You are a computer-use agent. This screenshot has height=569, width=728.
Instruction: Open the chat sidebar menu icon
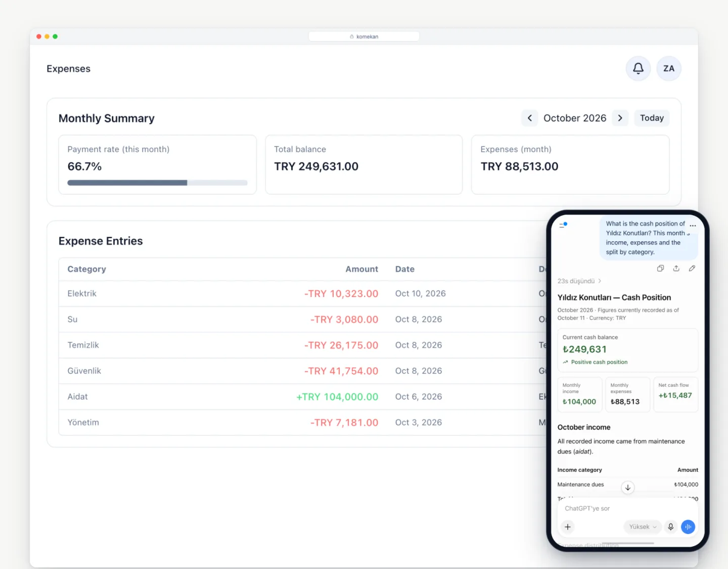pyautogui.click(x=563, y=224)
